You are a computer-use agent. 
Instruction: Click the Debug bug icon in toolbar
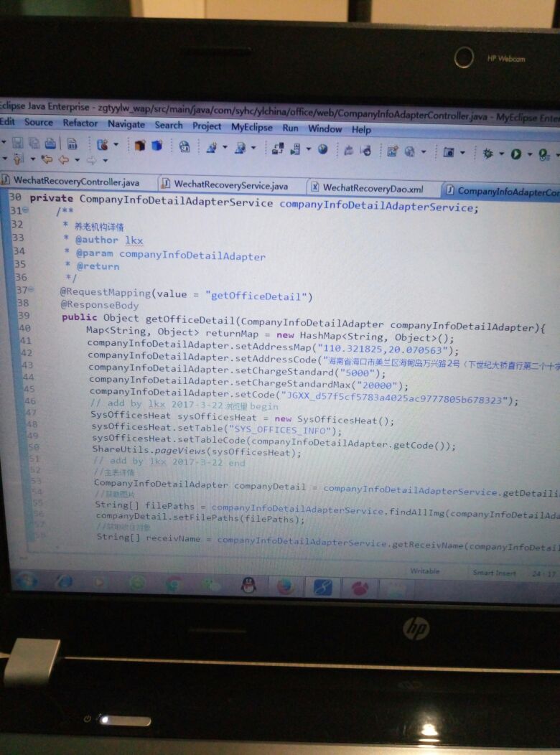click(x=488, y=153)
